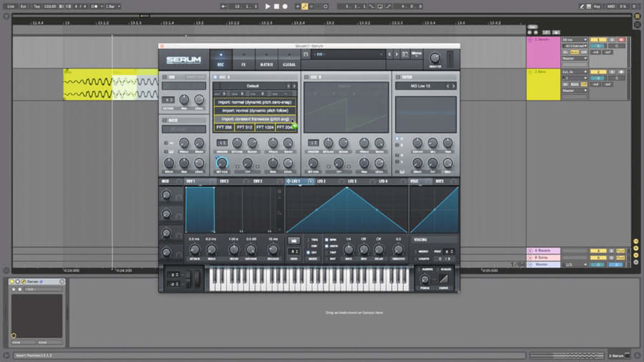Screen dimensions: 644x362
Task: Toggle the SUB oscillator enable switch
Action: tap(165, 77)
